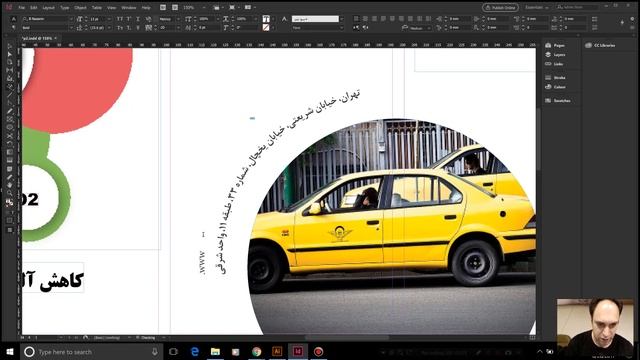Image resolution: width=640 pixels, height=360 pixels.
Task: Open the leading value dropdown
Action: pyautogui.click(x=109, y=28)
